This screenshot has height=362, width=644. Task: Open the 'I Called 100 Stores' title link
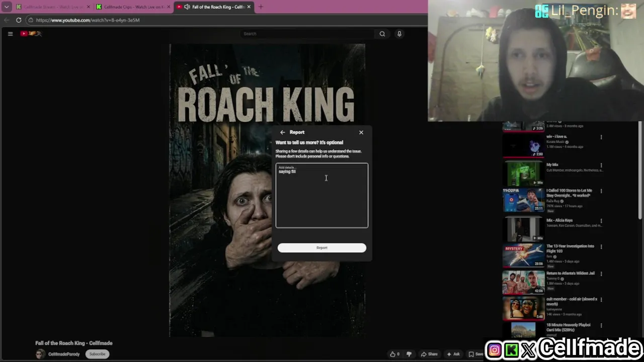(x=569, y=193)
